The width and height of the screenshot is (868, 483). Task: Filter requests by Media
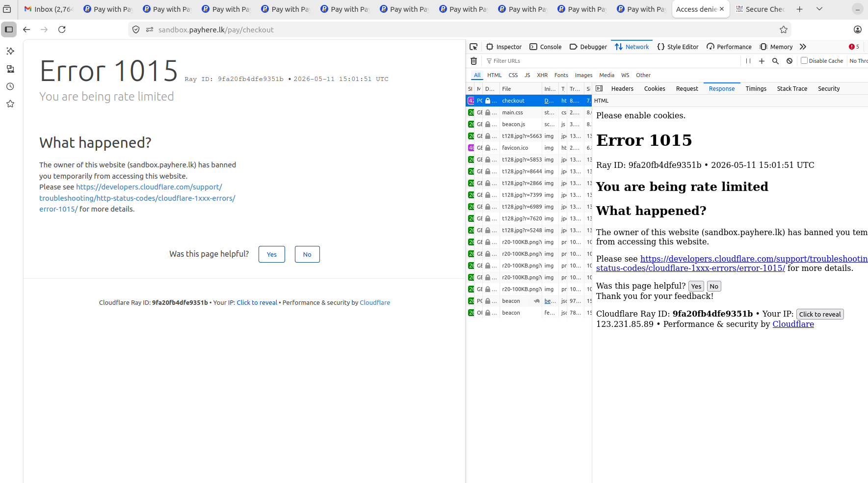click(x=606, y=75)
